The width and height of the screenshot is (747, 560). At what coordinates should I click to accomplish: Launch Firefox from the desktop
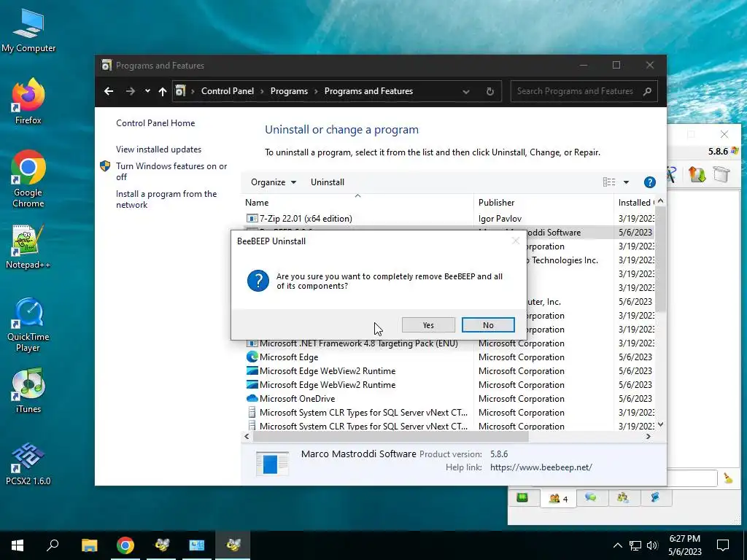[28, 101]
